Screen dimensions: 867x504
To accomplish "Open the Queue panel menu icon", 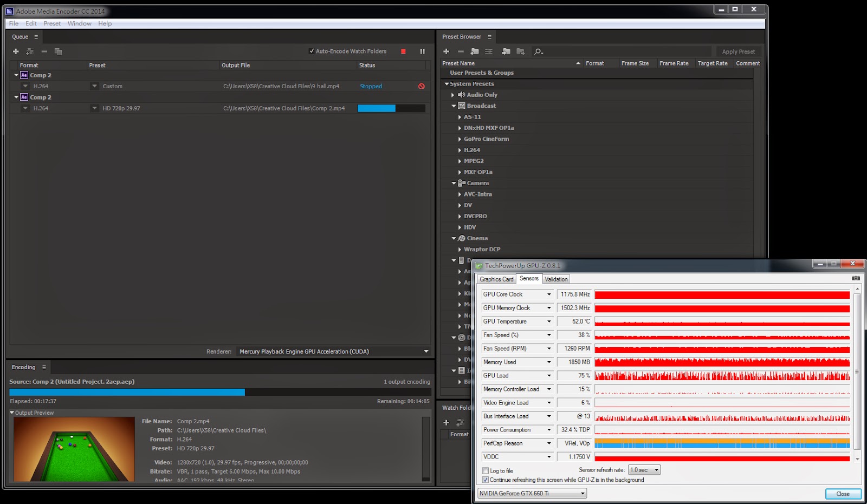I will pyautogui.click(x=36, y=37).
